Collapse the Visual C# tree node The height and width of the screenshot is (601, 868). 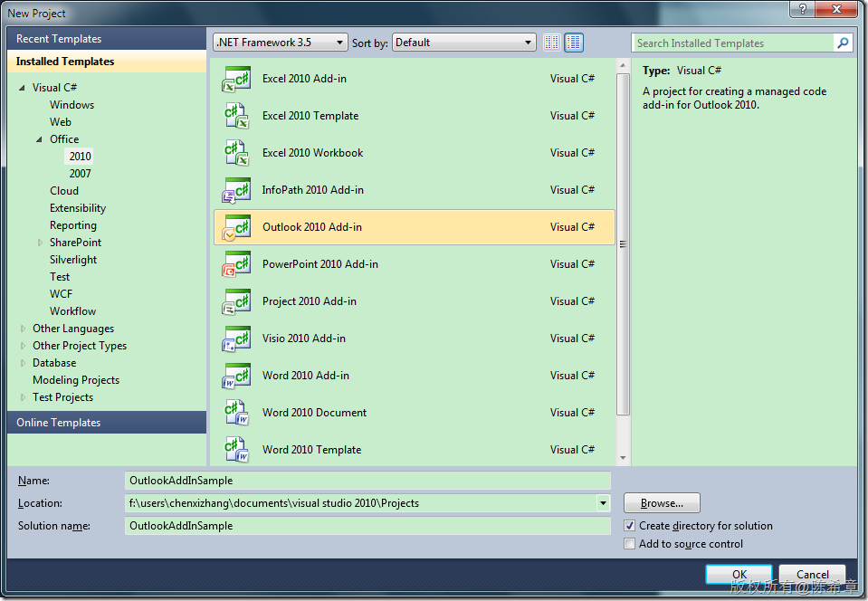pyautogui.click(x=22, y=88)
